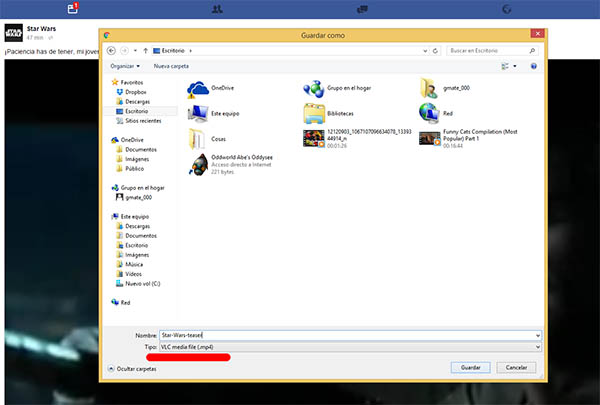Select Imágenes under Este equipo
Viewport: 600px width, 405px height.
point(137,255)
